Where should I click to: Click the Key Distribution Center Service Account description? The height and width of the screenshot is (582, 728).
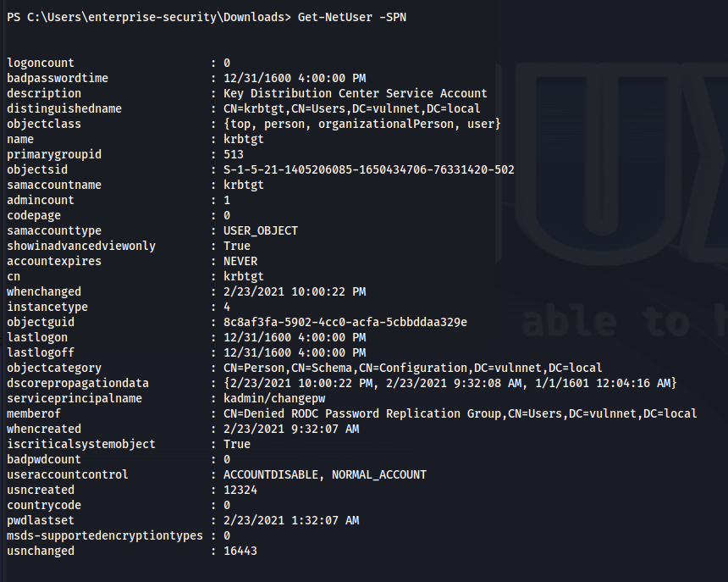(356, 93)
